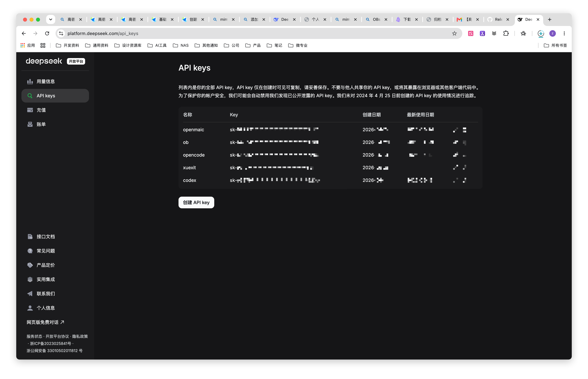Expand the 所有书签 all bookmarks folder
588x379 pixels.
click(555, 45)
